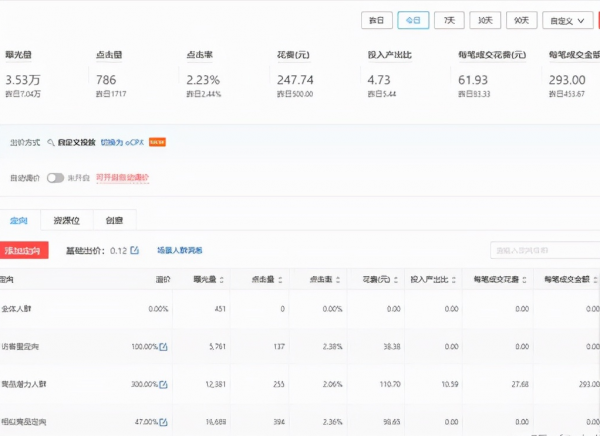This screenshot has height=436, width=600.
Task: Click the red 添加定向 button
Action: tap(24, 250)
